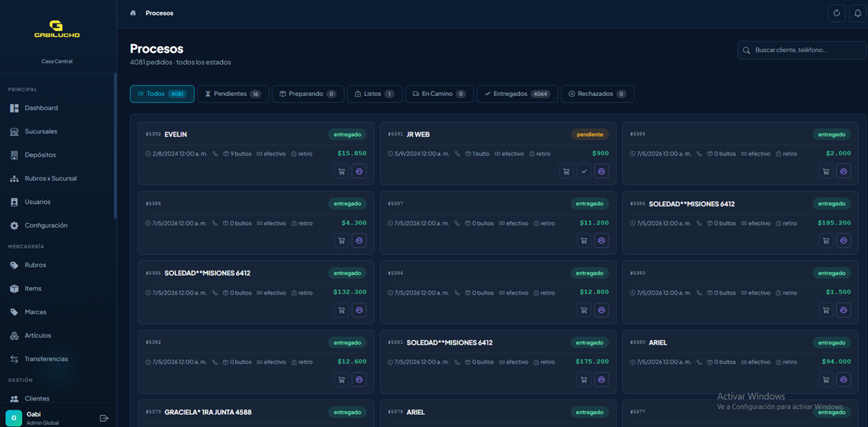Print order #5392 EVELIN with printer icon
This screenshot has width=868, height=427.
[x=359, y=172]
